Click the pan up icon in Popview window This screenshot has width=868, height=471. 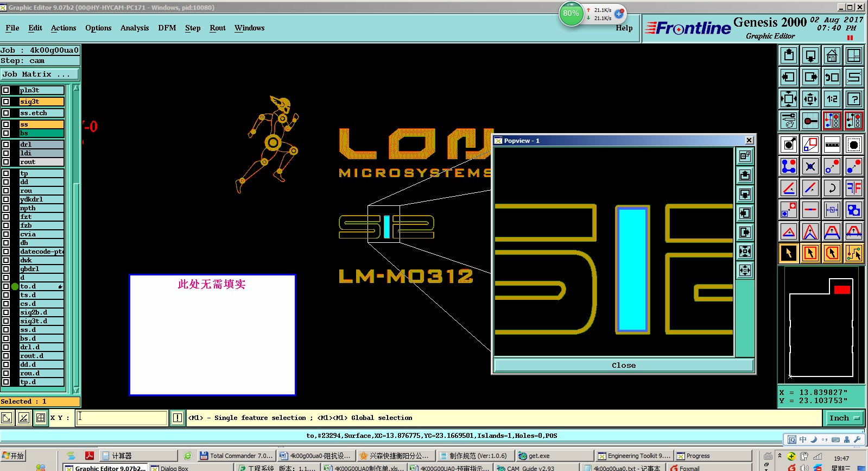coord(745,175)
